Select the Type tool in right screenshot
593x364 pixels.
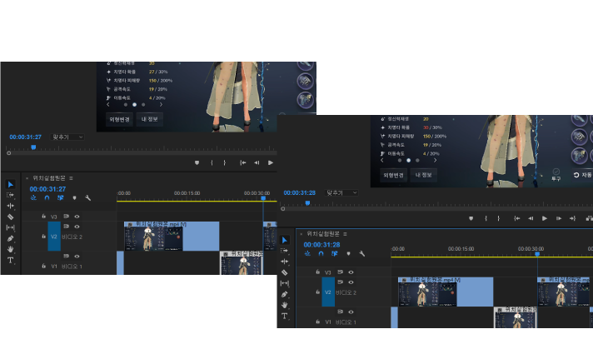pyautogui.click(x=285, y=316)
